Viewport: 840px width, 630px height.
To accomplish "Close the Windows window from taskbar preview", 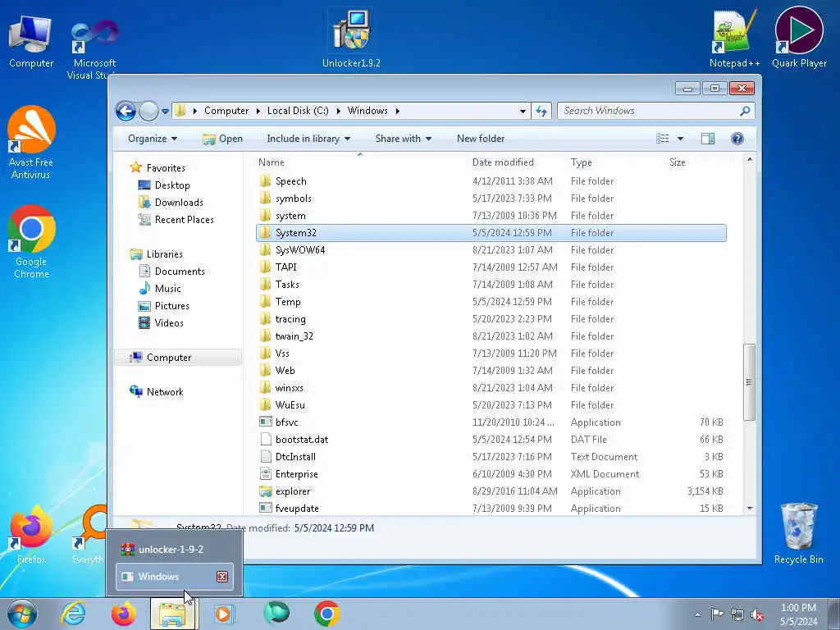I will pyautogui.click(x=221, y=577).
